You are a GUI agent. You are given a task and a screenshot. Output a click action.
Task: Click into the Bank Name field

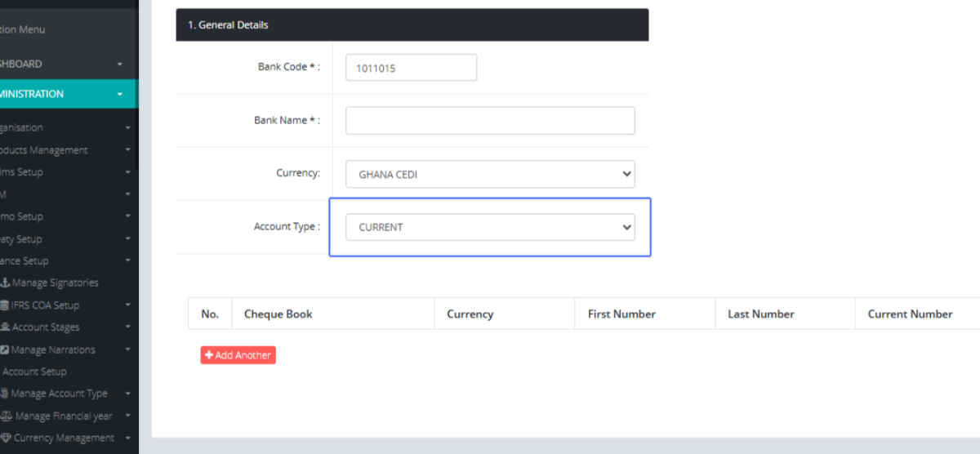(x=490, y=121)
